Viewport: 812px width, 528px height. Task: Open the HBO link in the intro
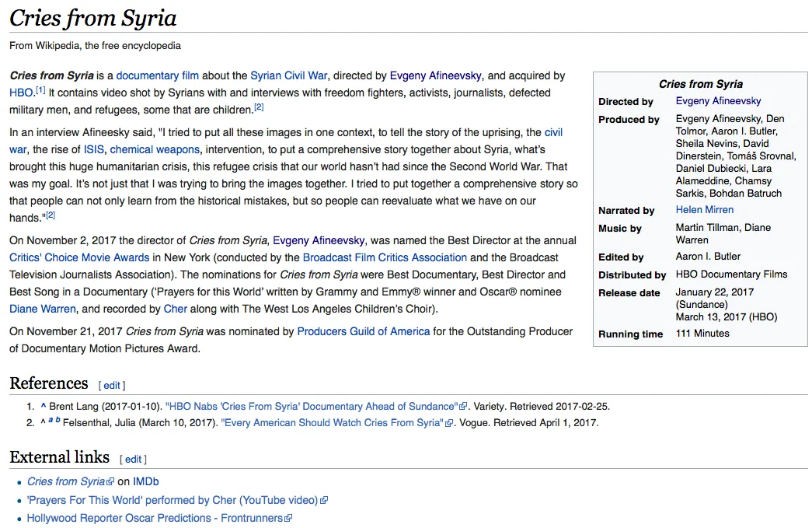[21, 93]
